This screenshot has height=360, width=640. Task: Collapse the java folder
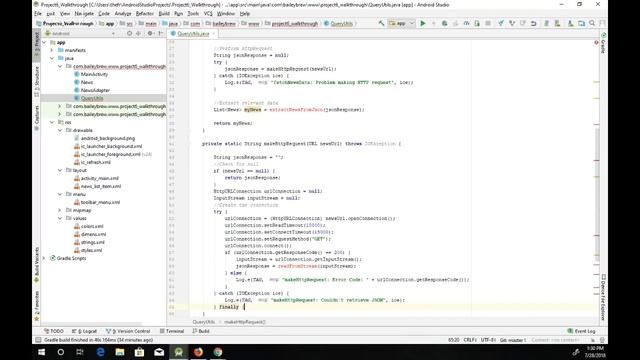[52, 58]
